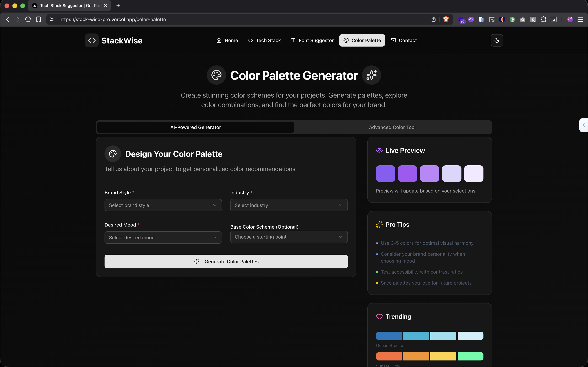Open the Select industry dropdown
This screenshot has height=367, width=588.
tap(289, 205)
